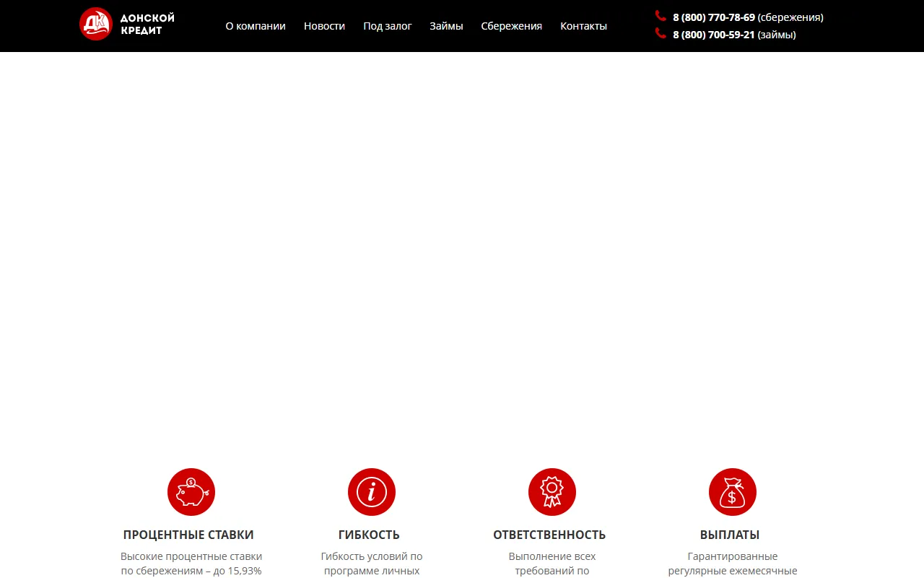Click the text 'Гибкость условий по'
Screen dimensions: 924x578
372,556
